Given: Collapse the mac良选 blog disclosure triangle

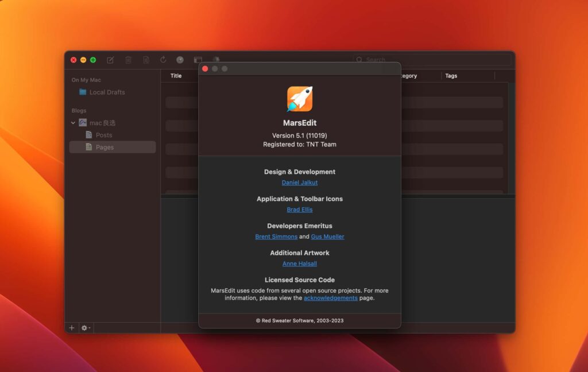Looking at the screenshot, I should (73, 123).
